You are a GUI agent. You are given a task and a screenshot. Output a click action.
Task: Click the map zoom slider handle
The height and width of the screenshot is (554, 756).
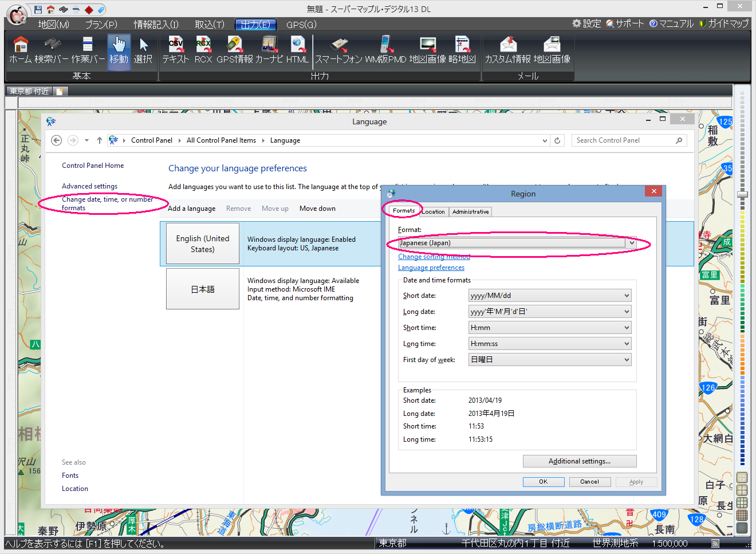[742, 195]
